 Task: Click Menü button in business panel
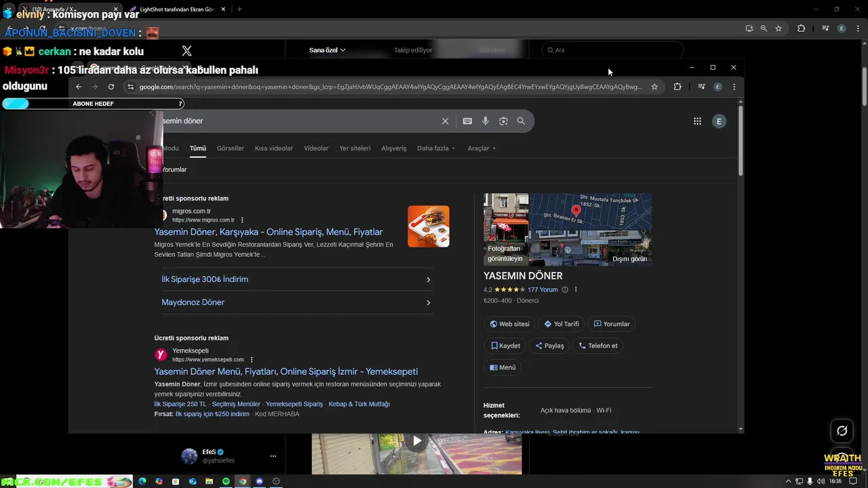(x=502, y=367)
